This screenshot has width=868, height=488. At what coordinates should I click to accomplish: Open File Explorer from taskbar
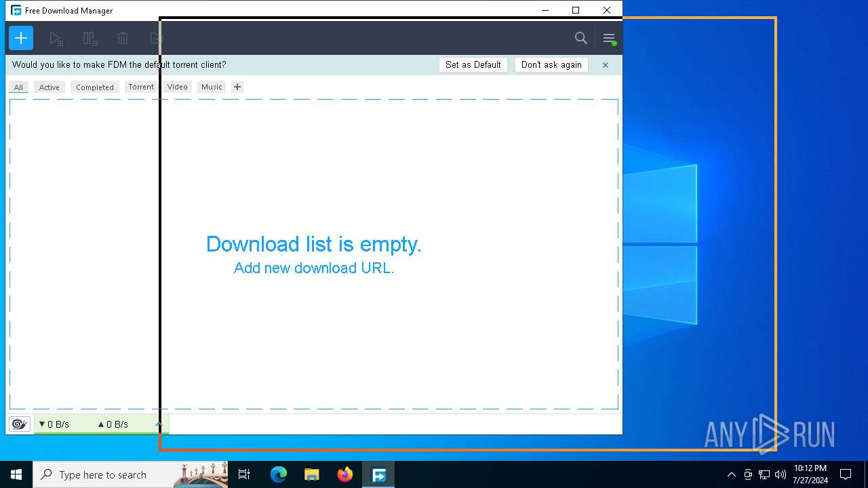pyautogui.click(x=311, y=474)
